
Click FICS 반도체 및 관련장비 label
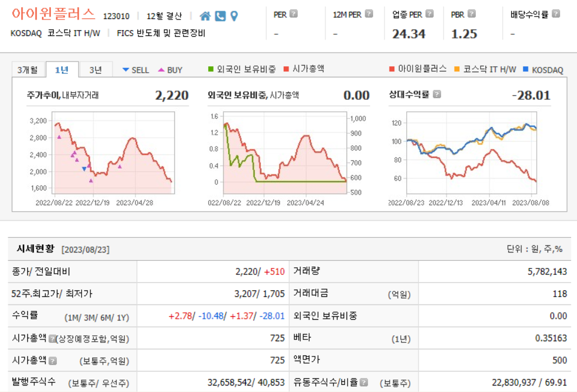161,33
